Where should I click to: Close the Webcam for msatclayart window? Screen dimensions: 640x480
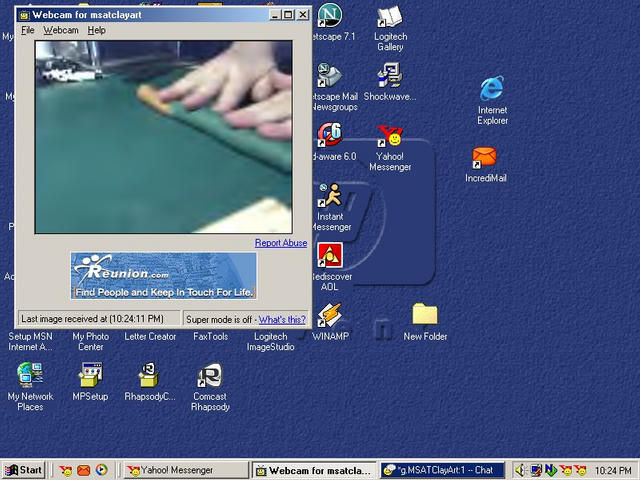[x=302, y=15]
